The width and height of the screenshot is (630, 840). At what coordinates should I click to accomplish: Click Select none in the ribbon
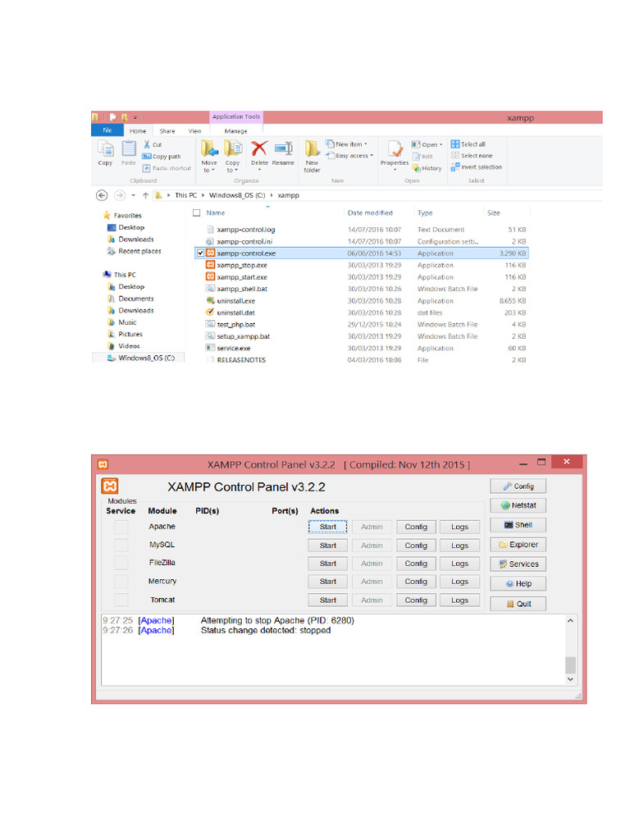pos(472,155)
